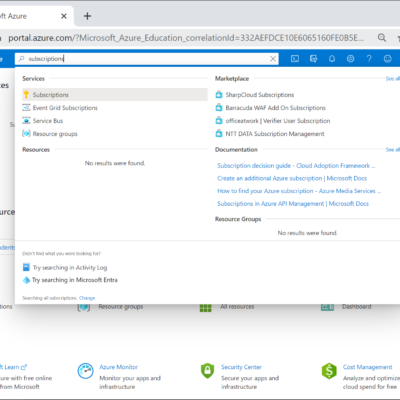
Task: Click SharpCloud marketplace bag icon
Action: pyautogui.click(x=219, y=95)
